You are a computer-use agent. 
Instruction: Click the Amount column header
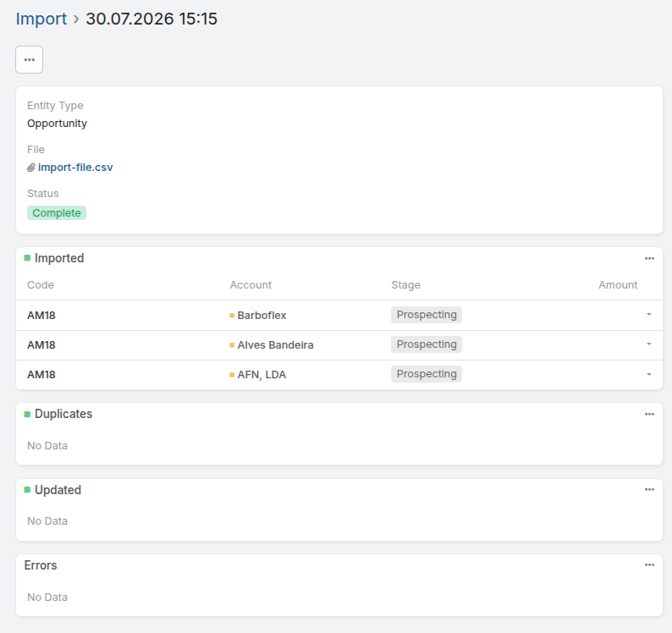pos(618,285)
